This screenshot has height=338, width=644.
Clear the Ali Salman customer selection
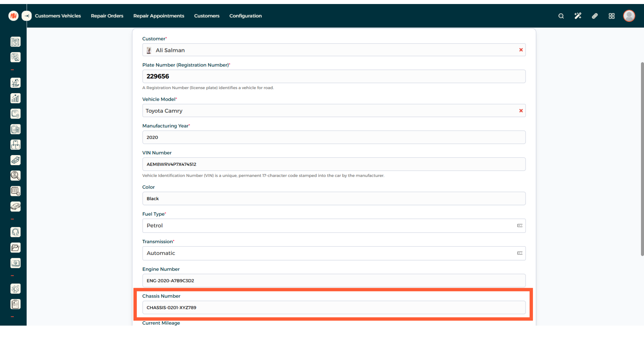[521, 50]
